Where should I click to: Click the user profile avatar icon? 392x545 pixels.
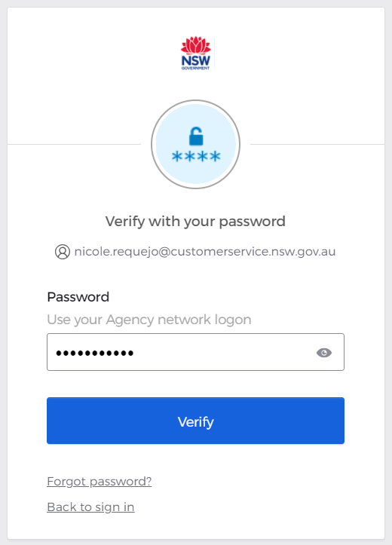[63, 252]
